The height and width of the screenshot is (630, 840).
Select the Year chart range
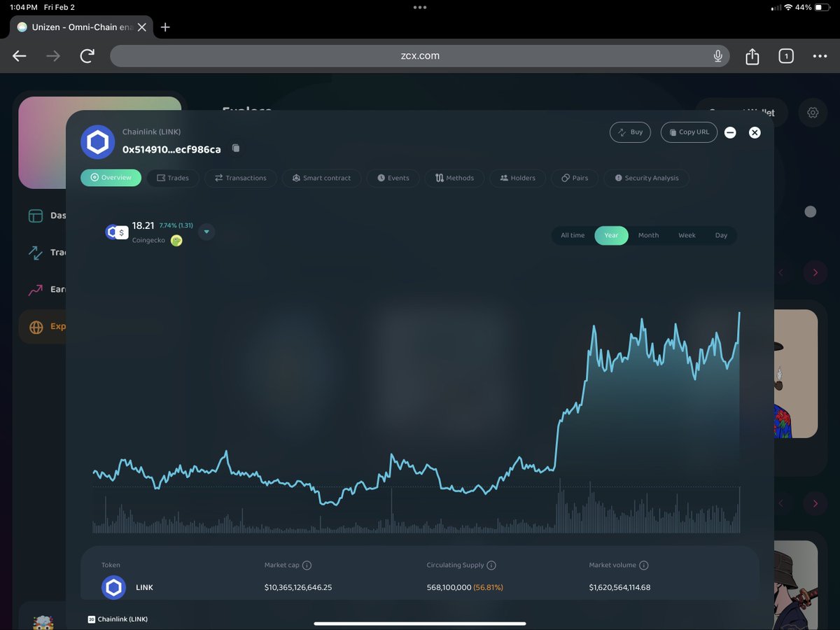[x=611, y=235]
